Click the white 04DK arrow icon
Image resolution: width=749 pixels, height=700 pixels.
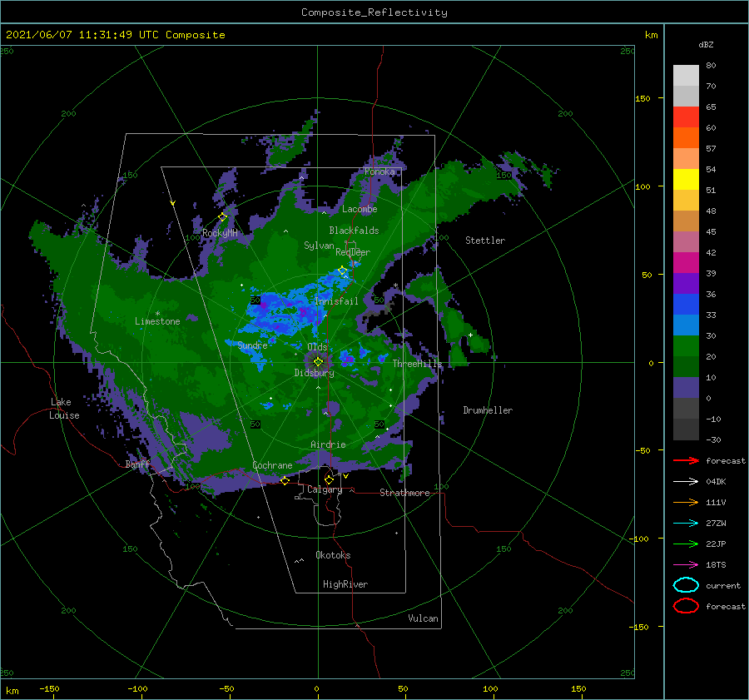686,481
